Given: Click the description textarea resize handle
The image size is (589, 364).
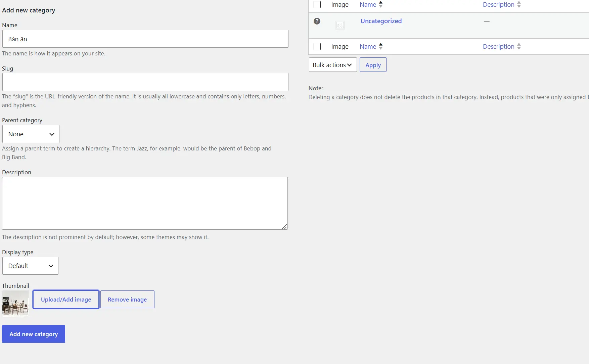Looking at the screenshot, I should 284,227.
